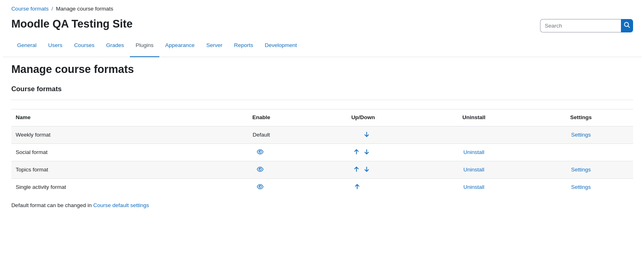Hide Topics format with eye icon
Screen dimensions: 644x278
tap(260, 169)
